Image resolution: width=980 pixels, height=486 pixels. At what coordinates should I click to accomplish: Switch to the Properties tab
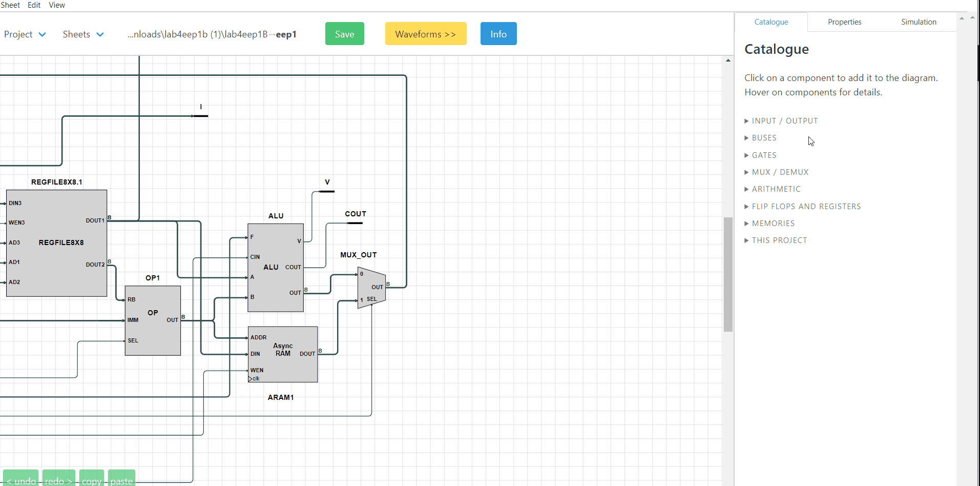click(844, 22)
